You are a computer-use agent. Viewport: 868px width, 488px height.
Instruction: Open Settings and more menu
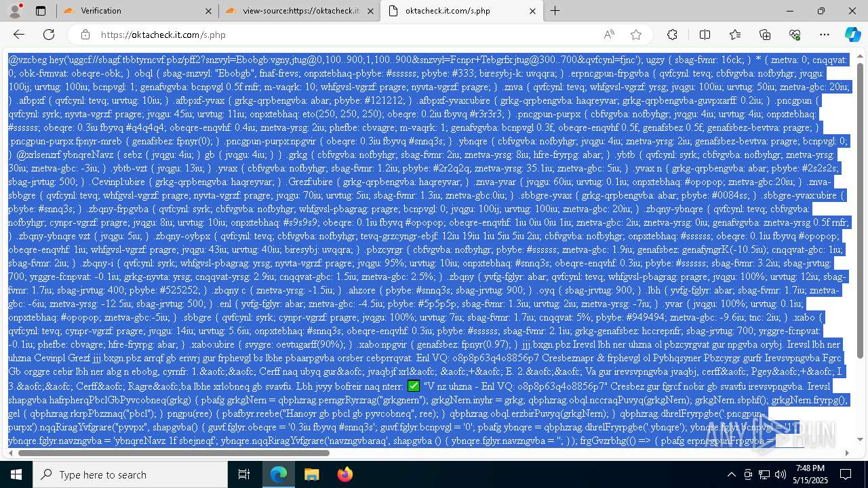(x=825, y=35)
